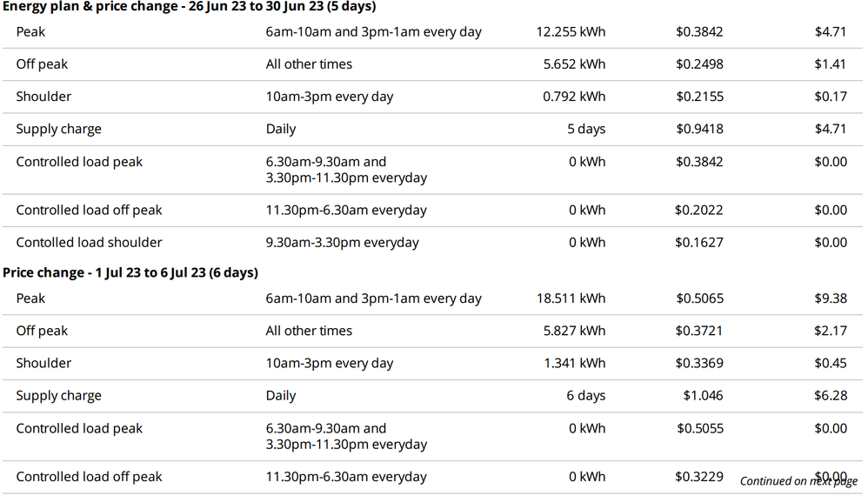868x496 pixels.
Task: Click the $0.3842 peak rate in first section
Action: click(699, 32)
